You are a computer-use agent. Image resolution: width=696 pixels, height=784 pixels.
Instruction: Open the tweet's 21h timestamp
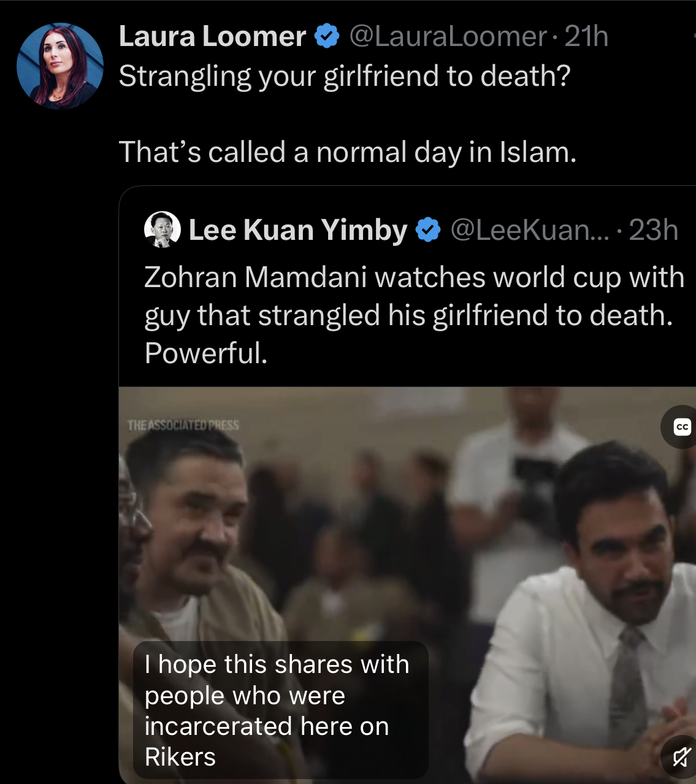[x=586, y=37]
